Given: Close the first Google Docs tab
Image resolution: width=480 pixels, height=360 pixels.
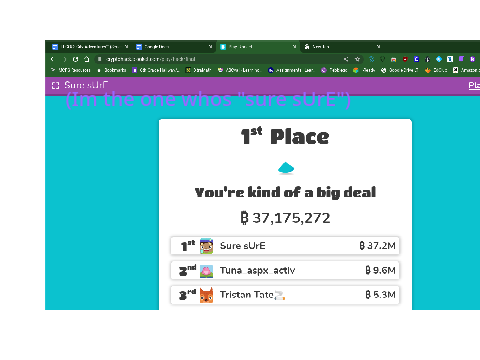Looking at the screenshot, I should coord(126,47).
